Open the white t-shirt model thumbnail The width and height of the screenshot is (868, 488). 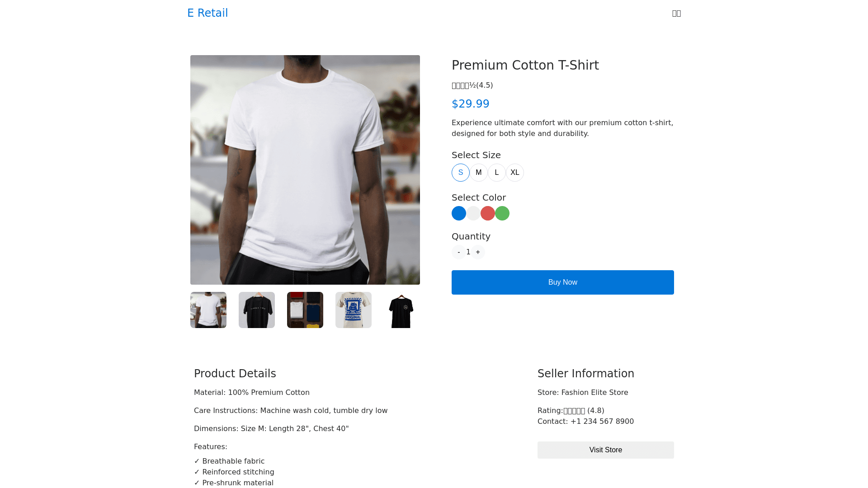(x=208, y=310)
